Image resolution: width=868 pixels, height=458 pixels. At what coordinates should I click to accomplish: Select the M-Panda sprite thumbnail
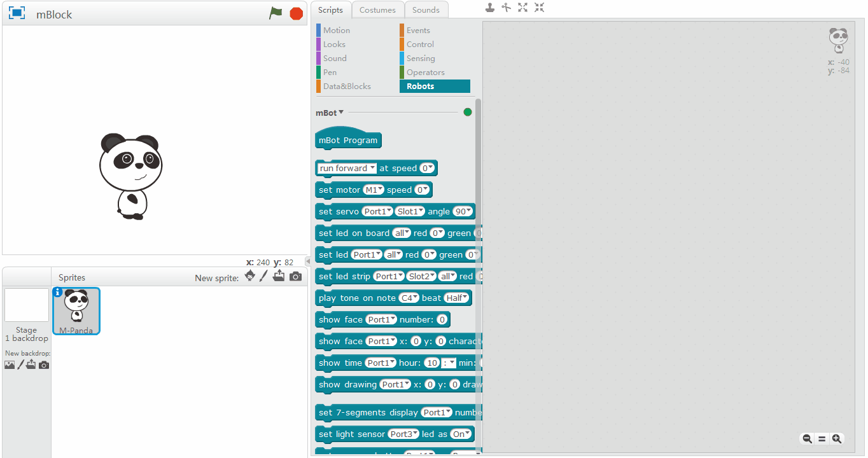coord(76,311)
